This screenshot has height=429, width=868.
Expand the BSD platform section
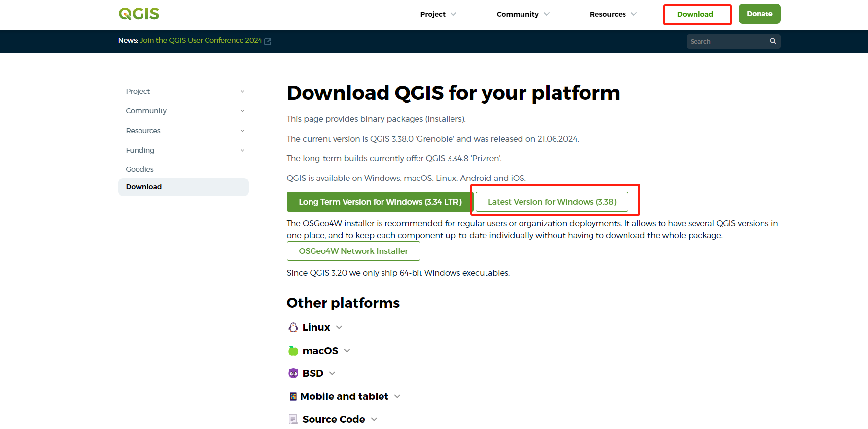click(x=332, y=373)
